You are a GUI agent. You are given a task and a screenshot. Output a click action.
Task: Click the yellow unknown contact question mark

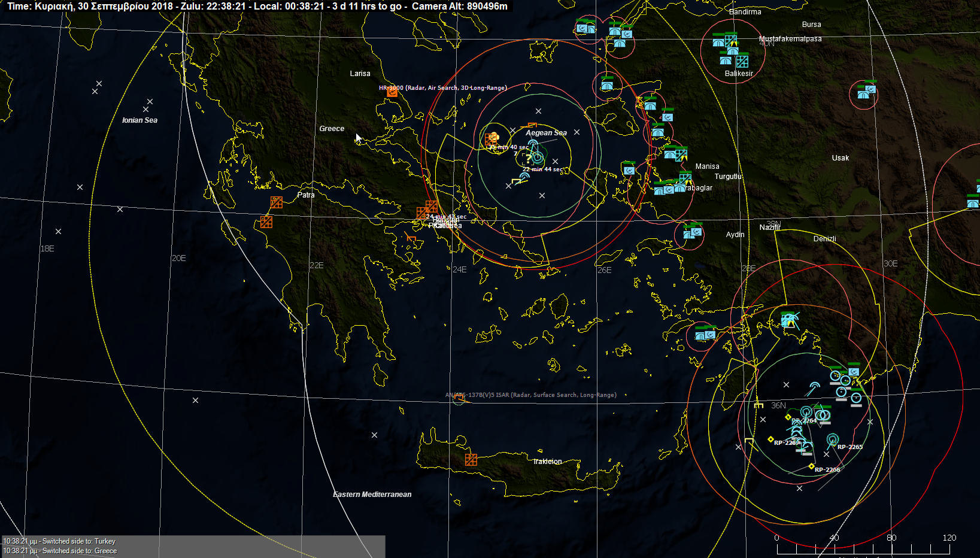pyautogui.click(x=527, y=159)
